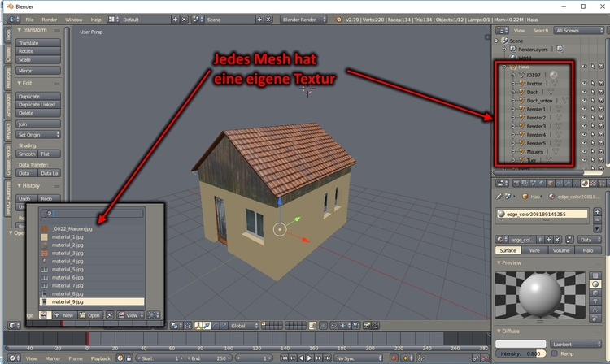Click the Join button
The width and height of the screenshot is (610, 364).
pyautogui.click(x=38, y=124)
